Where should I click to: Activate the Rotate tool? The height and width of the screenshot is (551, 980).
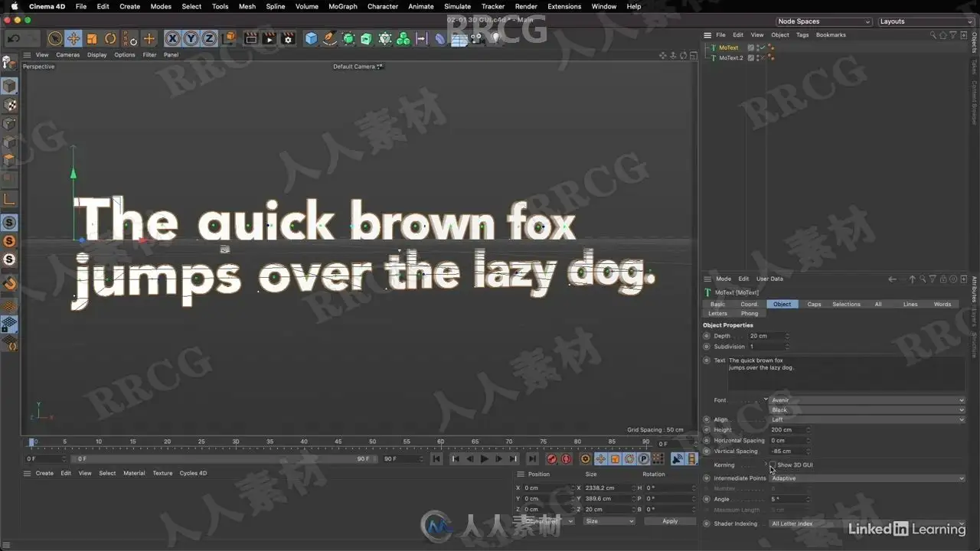coord(110,38)
